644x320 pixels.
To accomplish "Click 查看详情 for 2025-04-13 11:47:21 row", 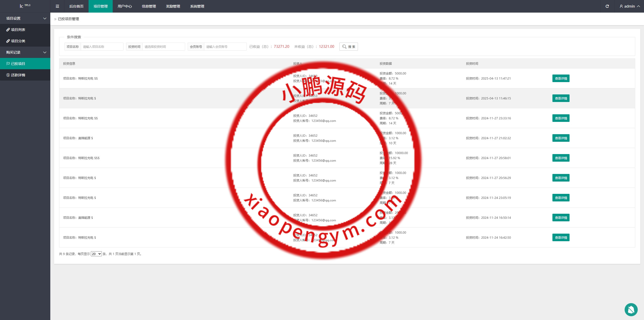I will click(x=561, y=78).
